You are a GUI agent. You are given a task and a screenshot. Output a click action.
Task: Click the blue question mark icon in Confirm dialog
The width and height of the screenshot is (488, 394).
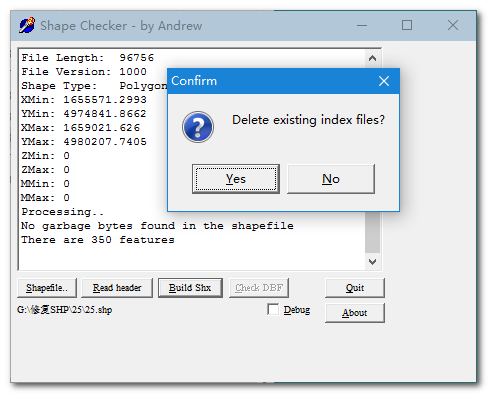198,127
